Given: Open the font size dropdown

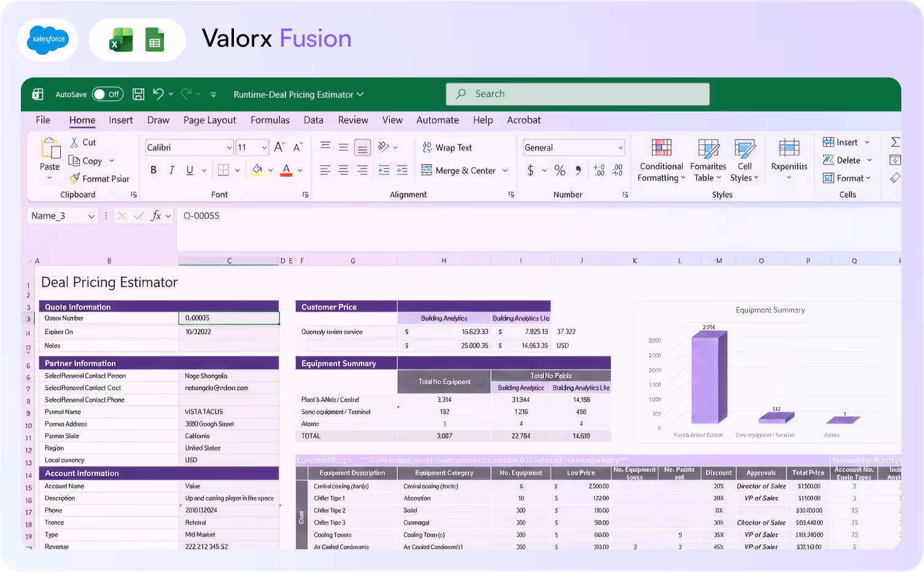Looking at the screenshot, I should point(263,147).
